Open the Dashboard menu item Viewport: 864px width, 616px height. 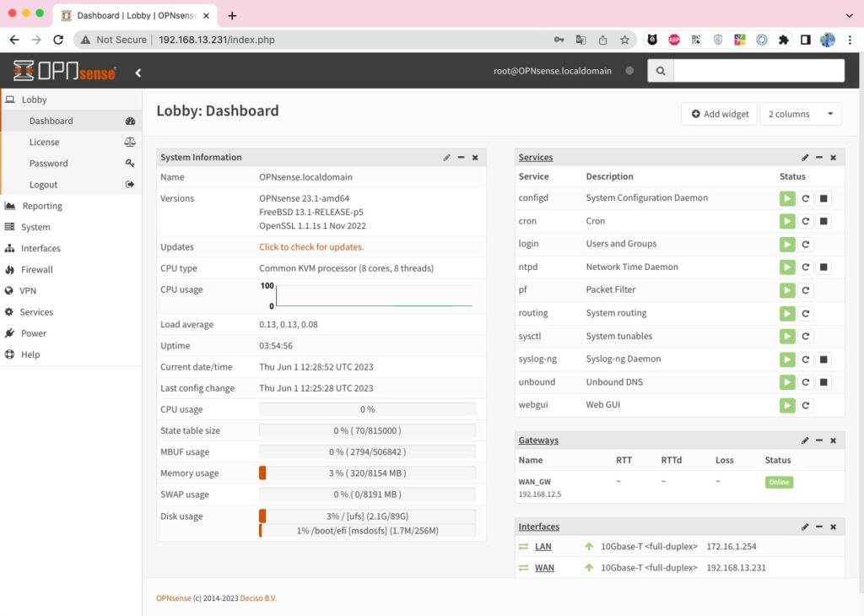[x=71, y=122]
